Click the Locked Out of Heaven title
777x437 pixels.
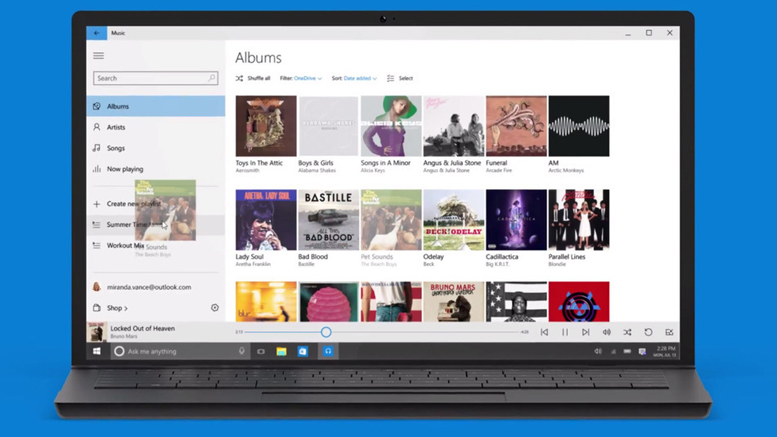tap(142, 328)
